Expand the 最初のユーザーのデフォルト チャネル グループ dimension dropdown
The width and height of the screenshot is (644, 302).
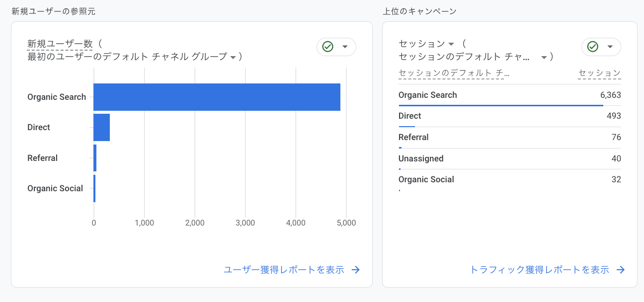[233, 58]
